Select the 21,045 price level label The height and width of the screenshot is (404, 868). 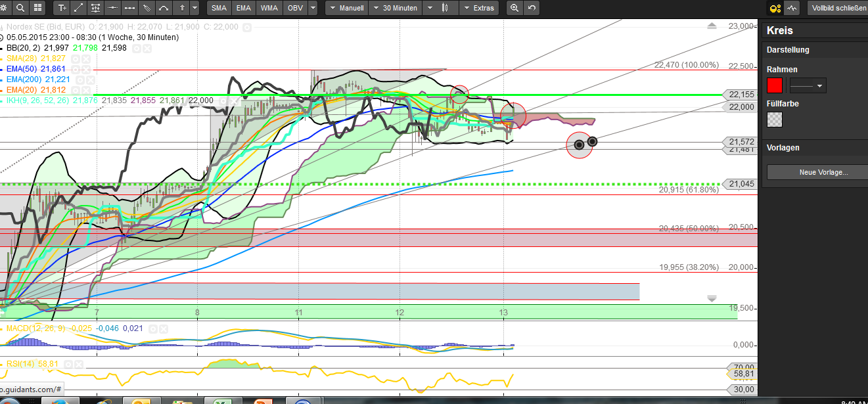[x=741, y=184]
